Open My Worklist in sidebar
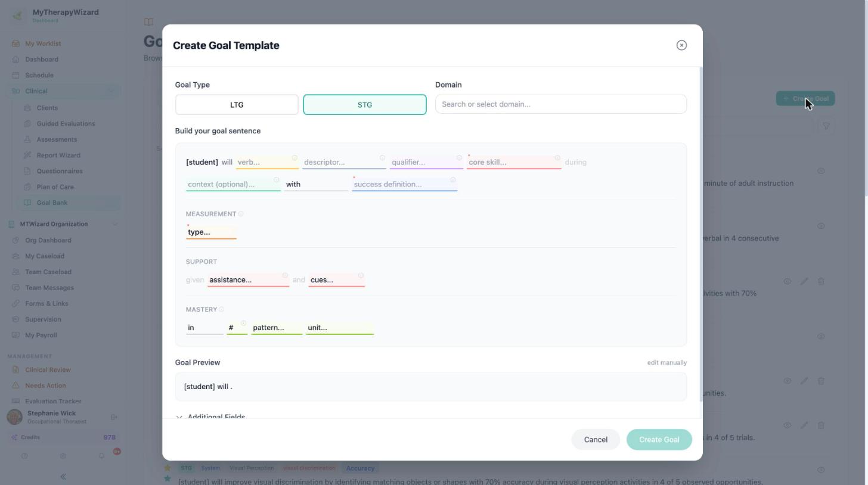The image size is (868, 485). pyautogui.click(x=43, y=43)
